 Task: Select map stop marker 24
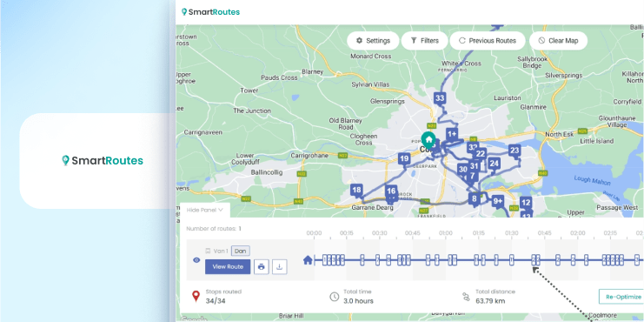pyautogui.click(x=495, y=164)
